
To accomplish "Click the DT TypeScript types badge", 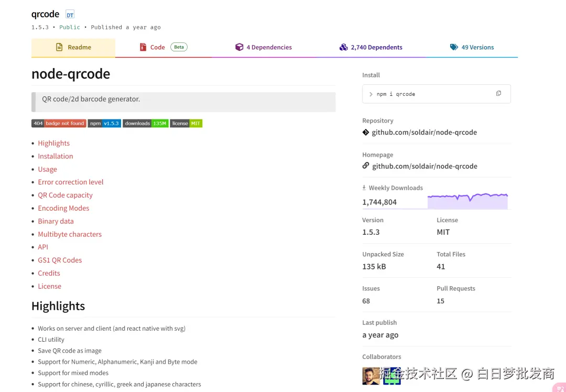I will 70,15.
